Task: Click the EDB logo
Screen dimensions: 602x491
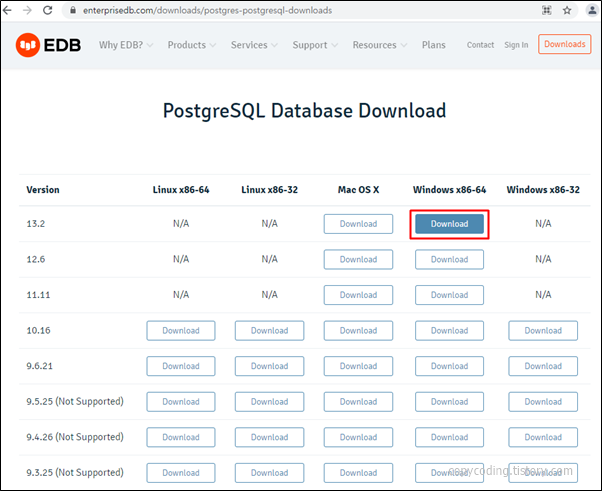Action: click(x=48, y=45)
